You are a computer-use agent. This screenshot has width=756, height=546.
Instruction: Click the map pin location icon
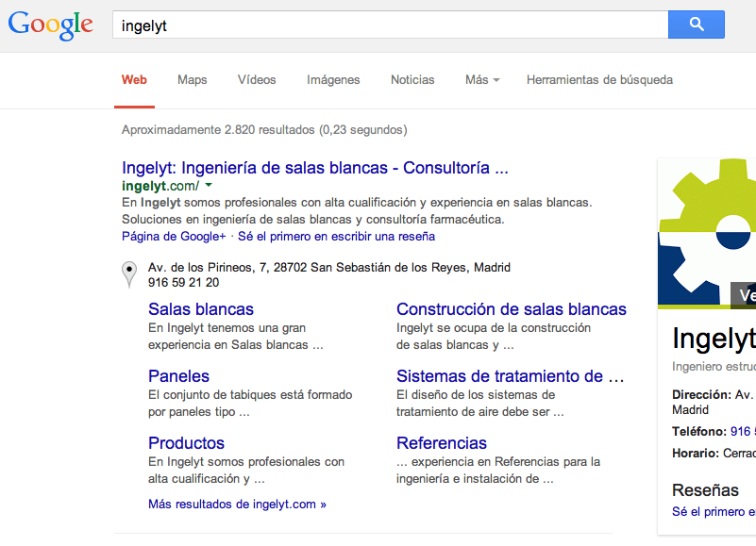(129, 274)
